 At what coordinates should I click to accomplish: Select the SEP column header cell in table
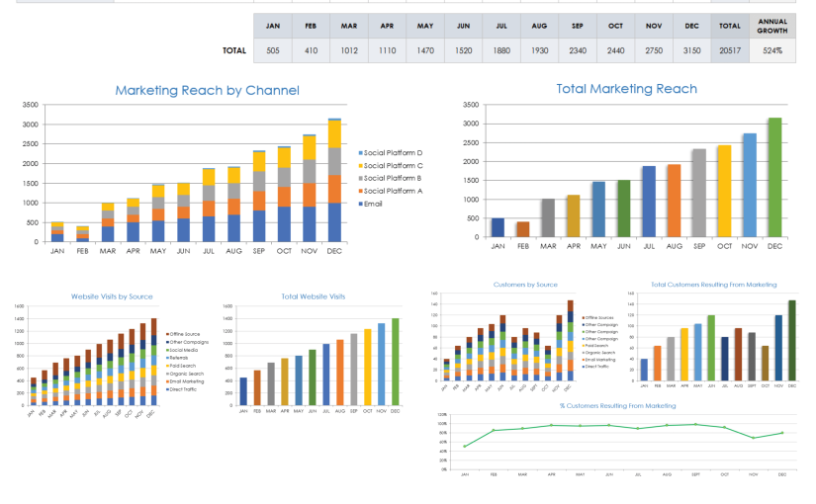(578, 26)
